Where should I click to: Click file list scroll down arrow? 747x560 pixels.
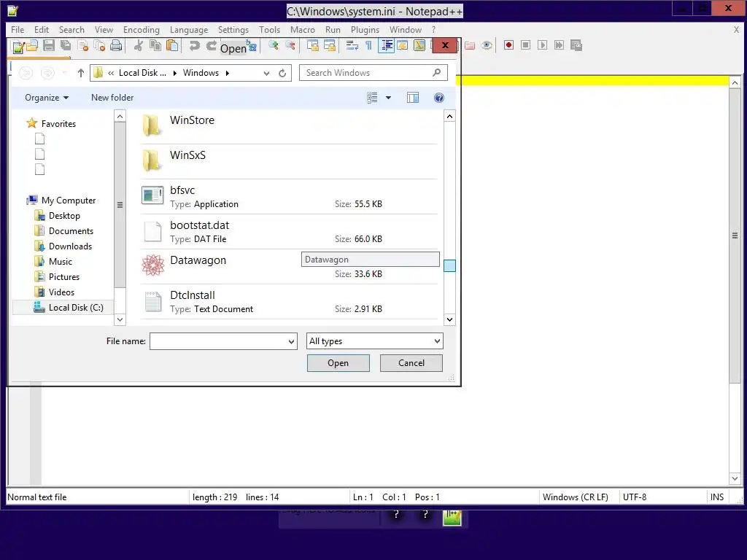(x=449, y=319)
